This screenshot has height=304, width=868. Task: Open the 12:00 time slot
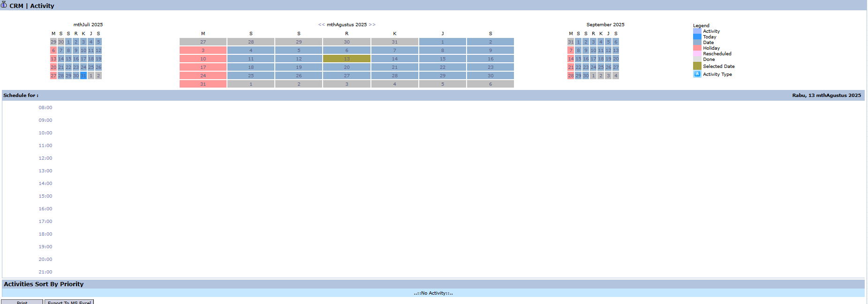[45, 158]
